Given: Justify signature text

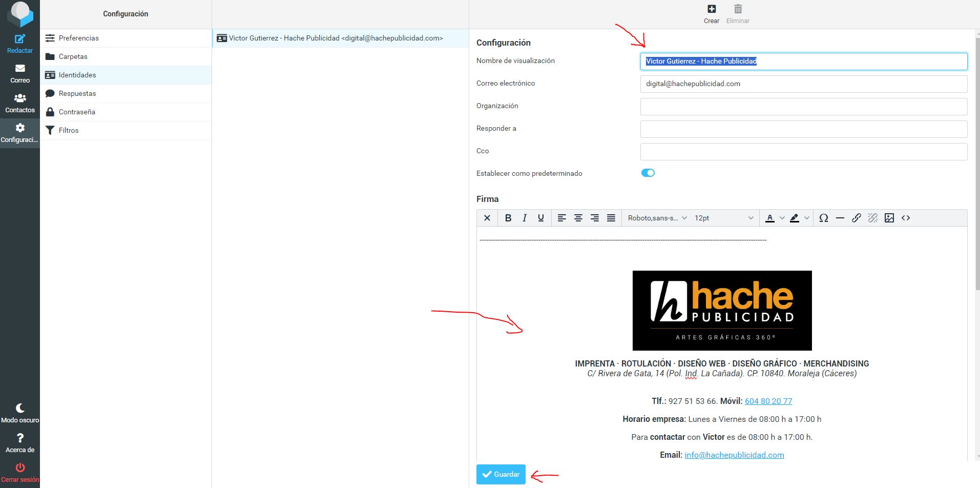Looking at the screenshot, I should click(611, 218).
